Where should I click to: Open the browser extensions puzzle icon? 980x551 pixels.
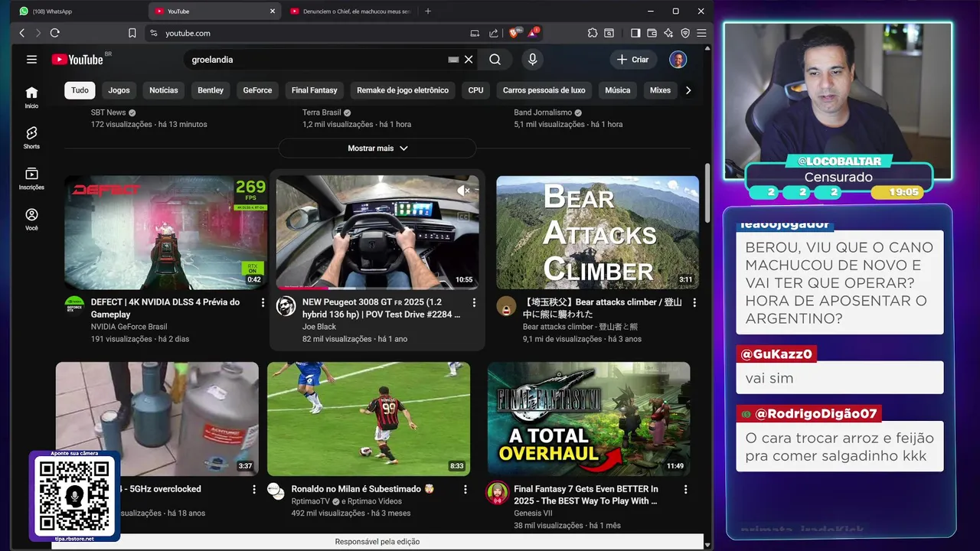tap(593, 33)
